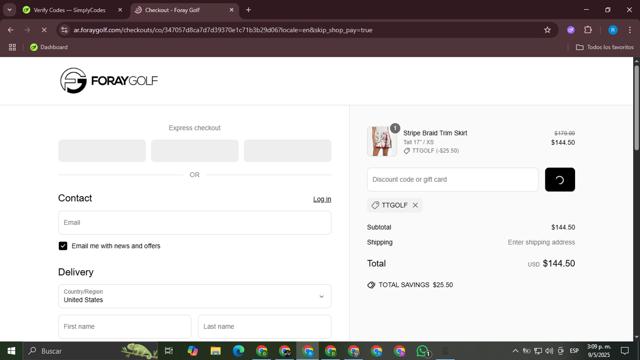This screenshot has height=360, width=640.
Task: Stop loading the page
Action: tap(44, 30)
